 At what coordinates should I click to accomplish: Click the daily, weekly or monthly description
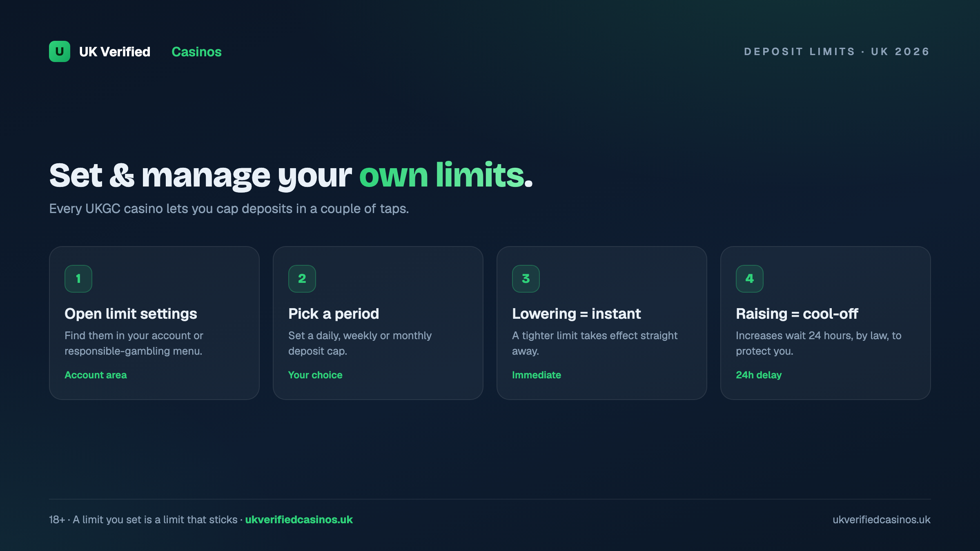(360, 343)
